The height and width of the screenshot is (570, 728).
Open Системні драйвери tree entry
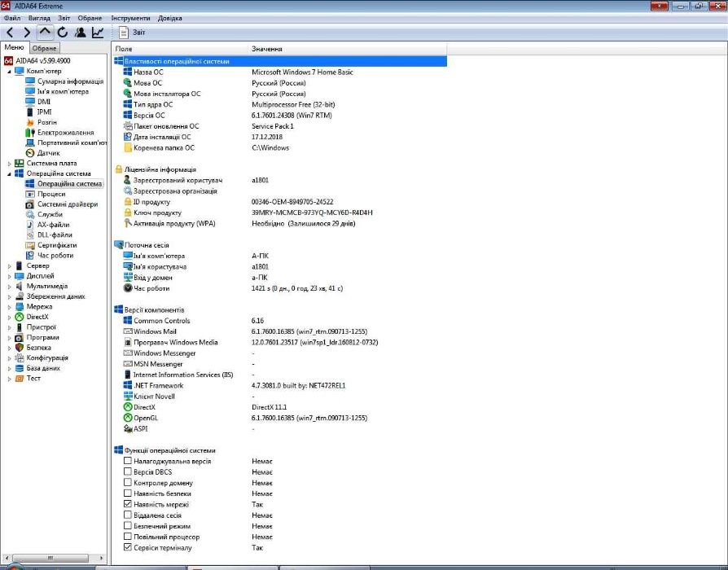68,204
